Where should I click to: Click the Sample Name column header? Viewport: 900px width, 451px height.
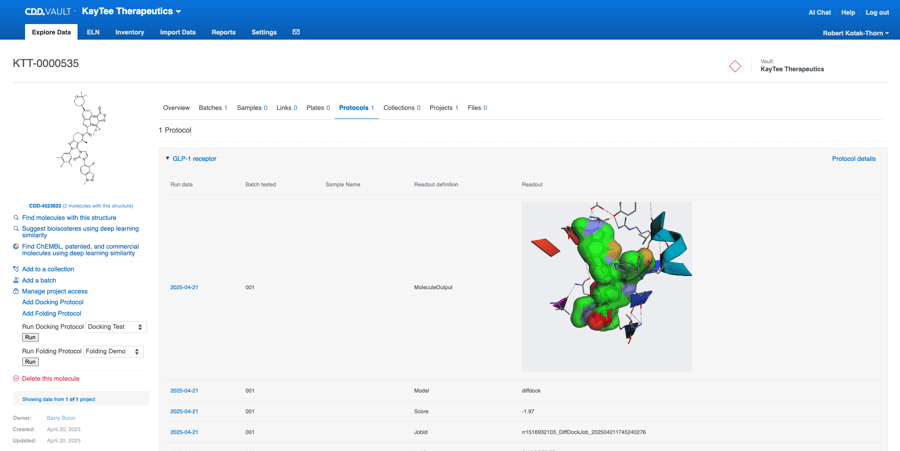(x=343, y=185)
